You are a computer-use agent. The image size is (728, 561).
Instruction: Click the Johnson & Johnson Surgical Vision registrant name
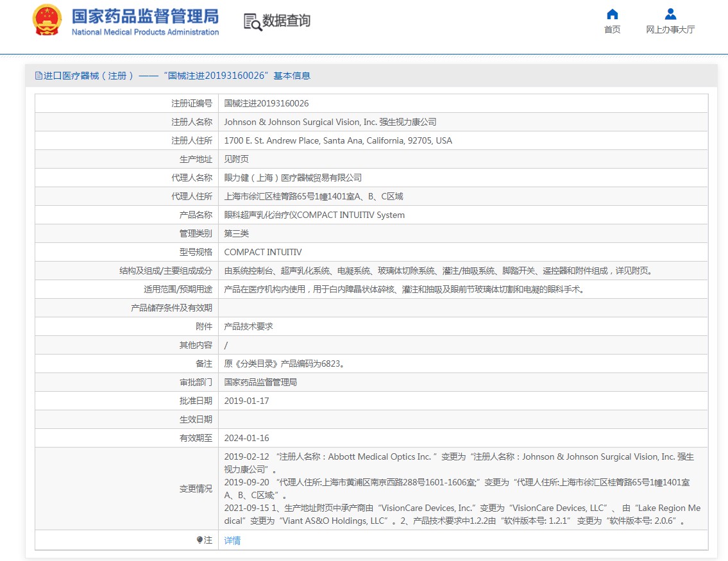click(x=330, y=122)
